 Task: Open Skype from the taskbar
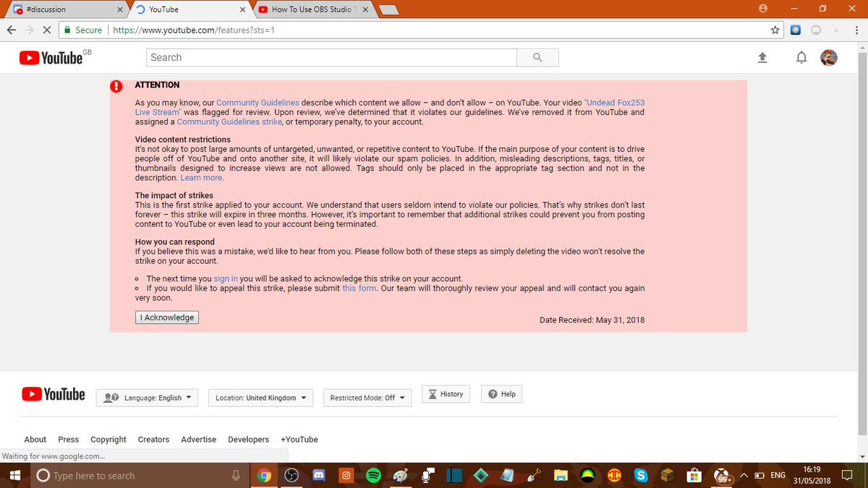coord(640,476)
